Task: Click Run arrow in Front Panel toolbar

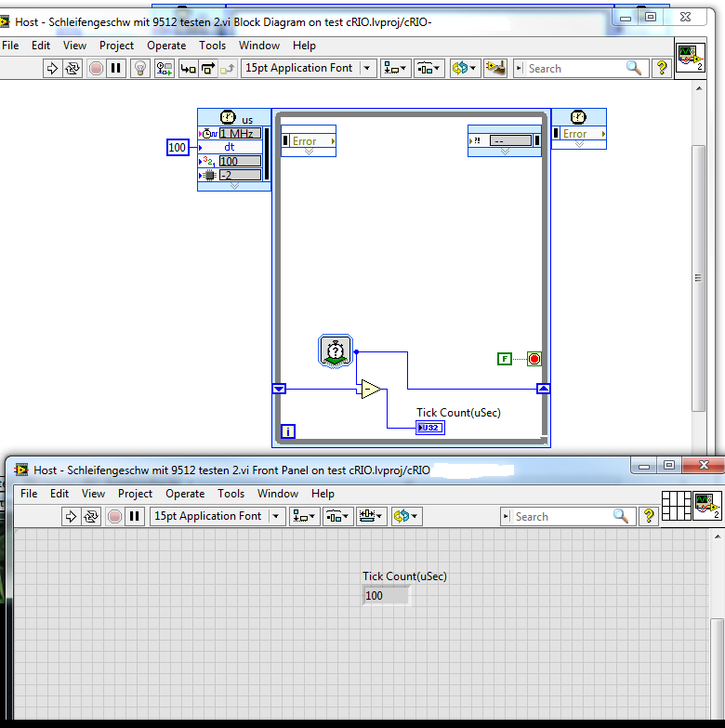Action: tap(71, 516)
